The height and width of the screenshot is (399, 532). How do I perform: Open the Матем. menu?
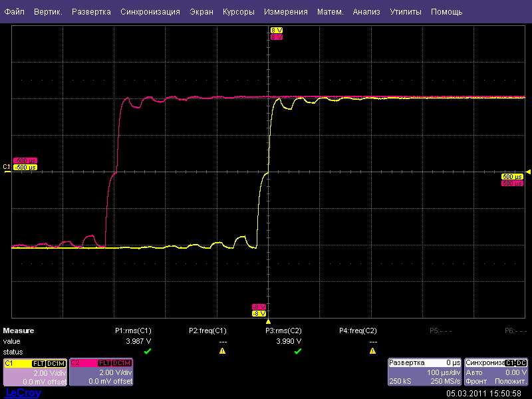(331, 12)
